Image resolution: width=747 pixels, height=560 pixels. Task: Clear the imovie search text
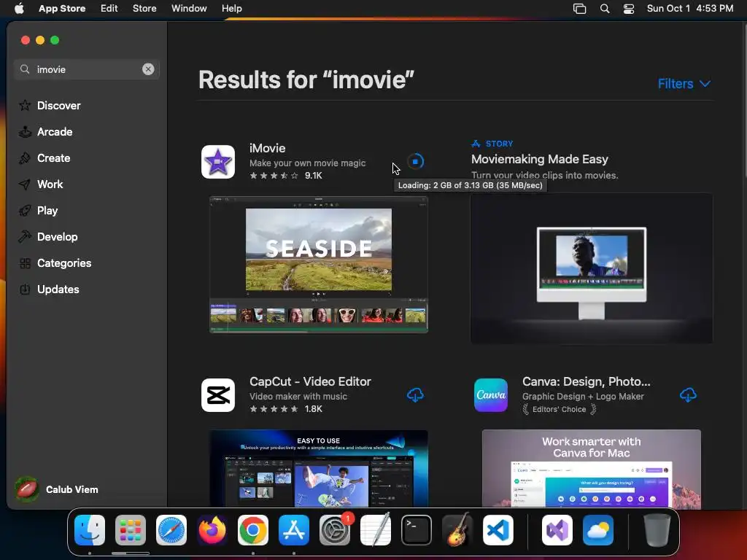coord(148,69)
